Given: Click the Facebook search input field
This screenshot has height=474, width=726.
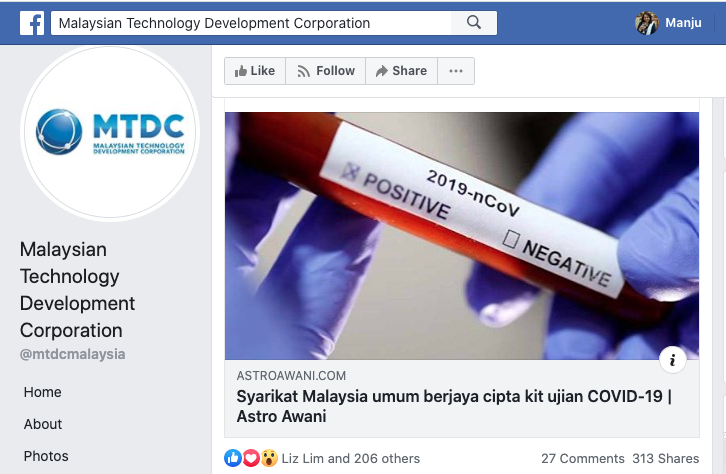Looking at the screenshot, I should tap(251, 23).
